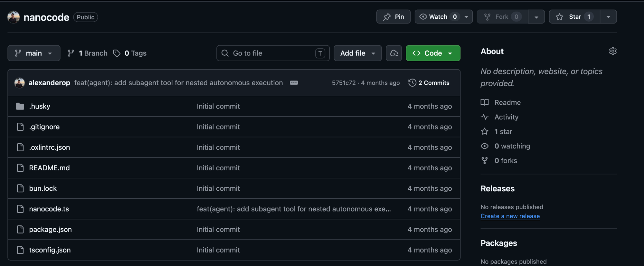Click the cloud codespace icon button
The image size is (644, 266).
coord(394,53)
